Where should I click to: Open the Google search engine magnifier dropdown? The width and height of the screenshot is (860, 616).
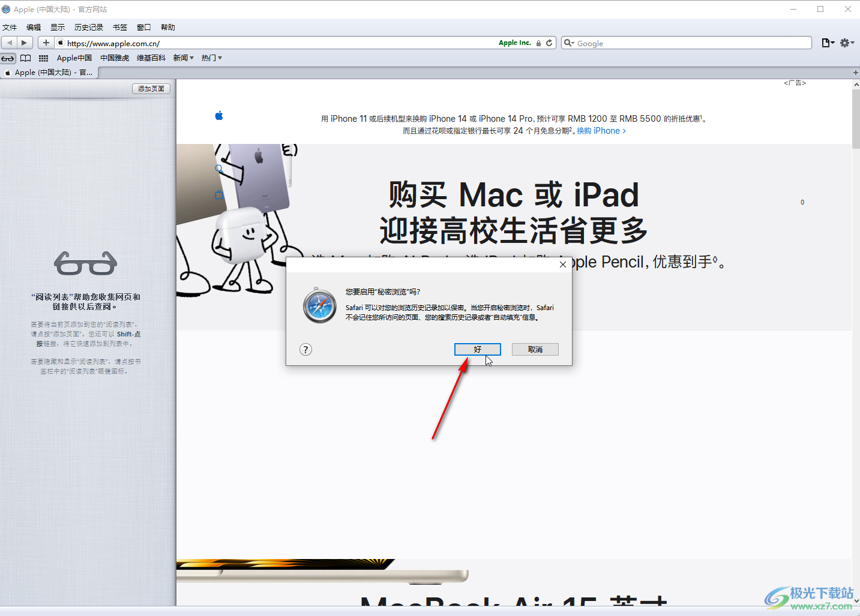(x=569, y=43)
